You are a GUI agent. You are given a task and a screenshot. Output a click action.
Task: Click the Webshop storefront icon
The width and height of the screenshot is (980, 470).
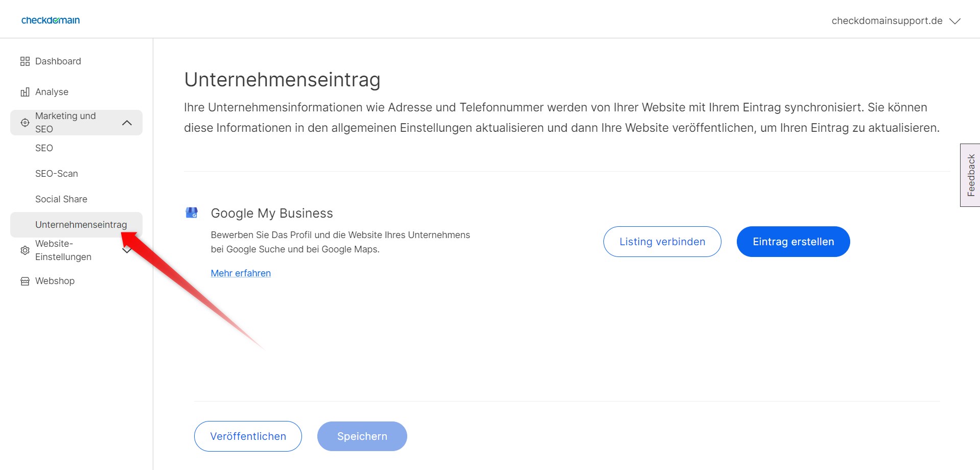(x=24, y=280)
